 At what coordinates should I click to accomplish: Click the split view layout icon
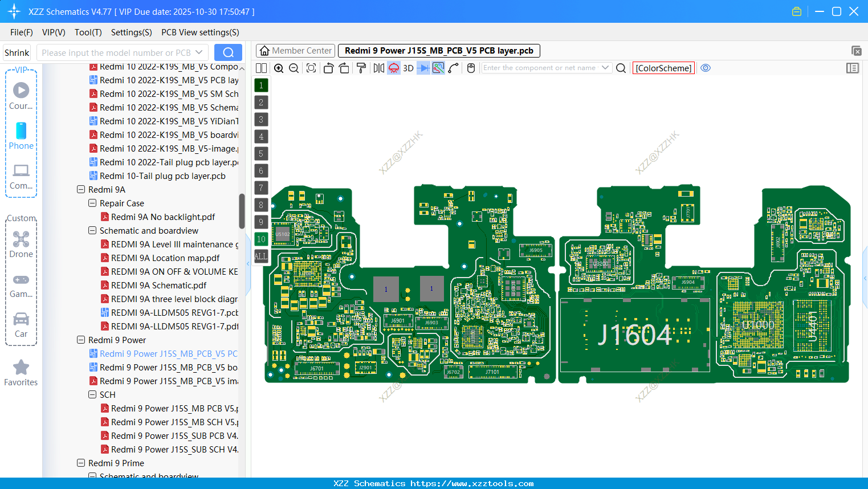pos(261,68)
